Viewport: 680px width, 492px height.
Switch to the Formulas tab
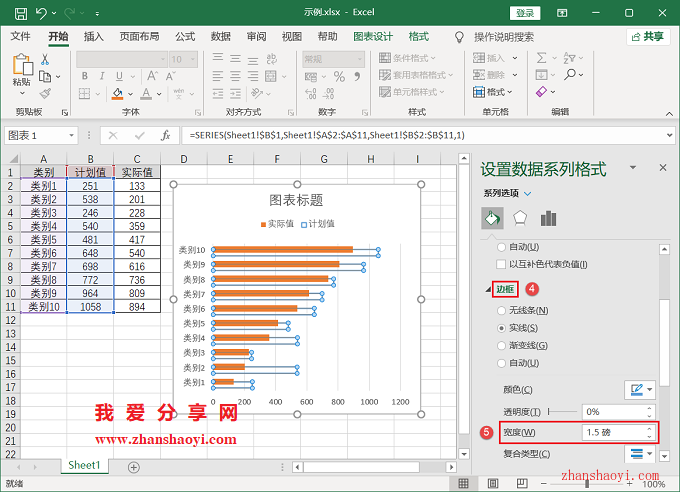click(185, 36)
